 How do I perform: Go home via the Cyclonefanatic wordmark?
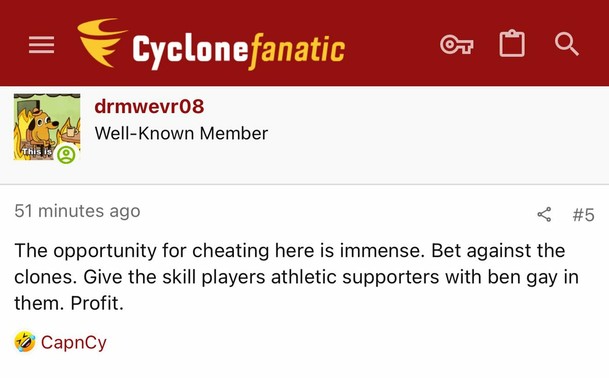(238, 51)
